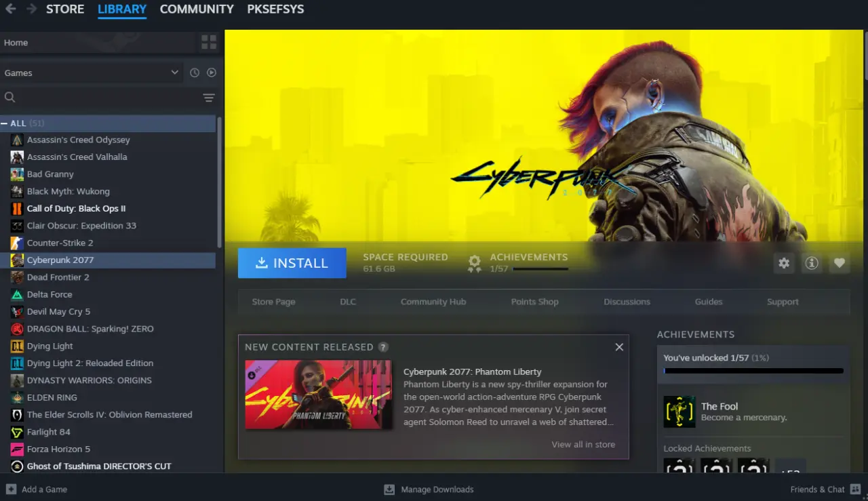The height and width of the screenshot is (501, 868).
Task: Click Devil May Cry 5 game icon
Action: pyautogui.click(x=17, y=312)
